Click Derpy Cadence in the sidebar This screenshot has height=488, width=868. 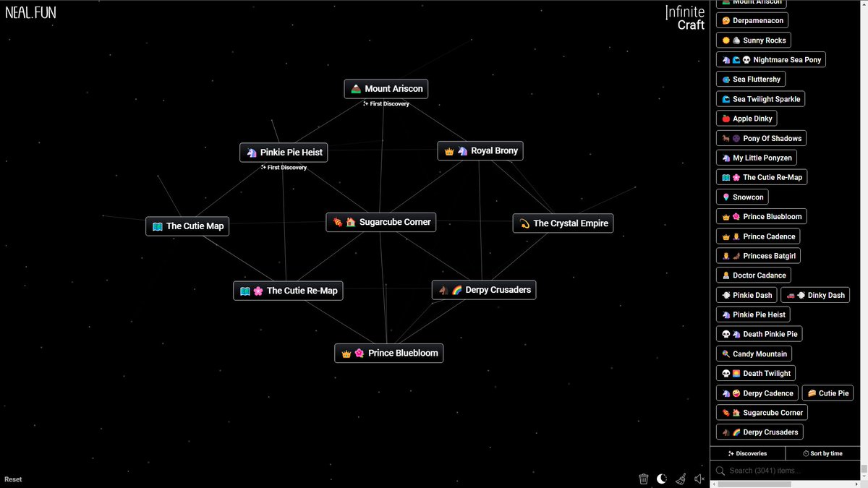tap(757, 393)
